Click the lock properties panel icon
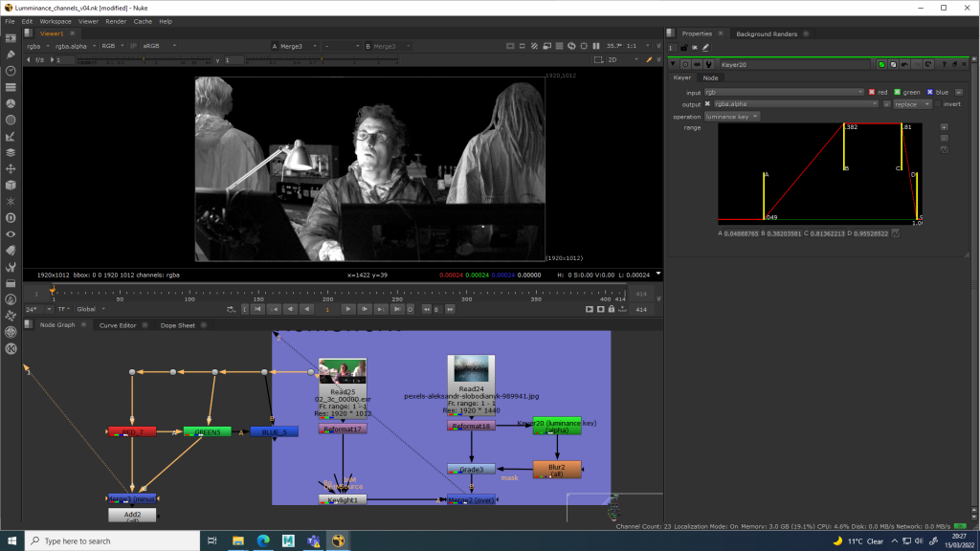980x551 pixels. point(684,48)
